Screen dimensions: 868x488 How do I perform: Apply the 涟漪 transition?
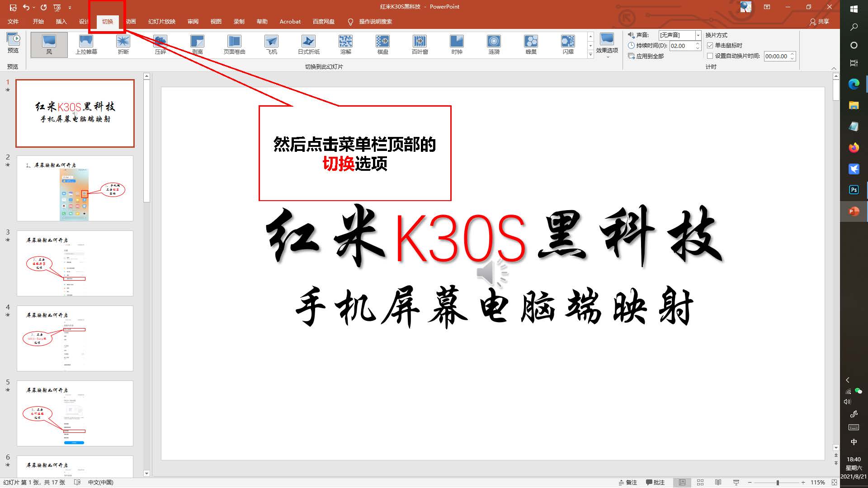point(494,45)
